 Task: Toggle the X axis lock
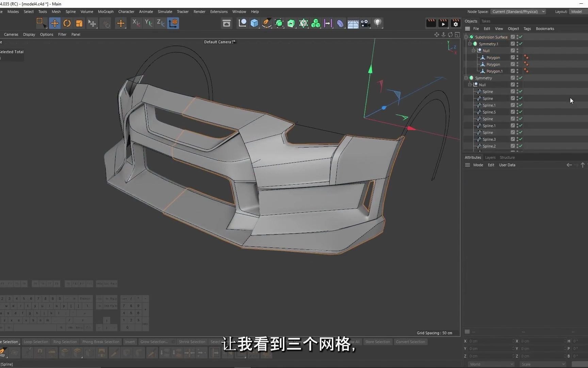[x=136, y=23]
